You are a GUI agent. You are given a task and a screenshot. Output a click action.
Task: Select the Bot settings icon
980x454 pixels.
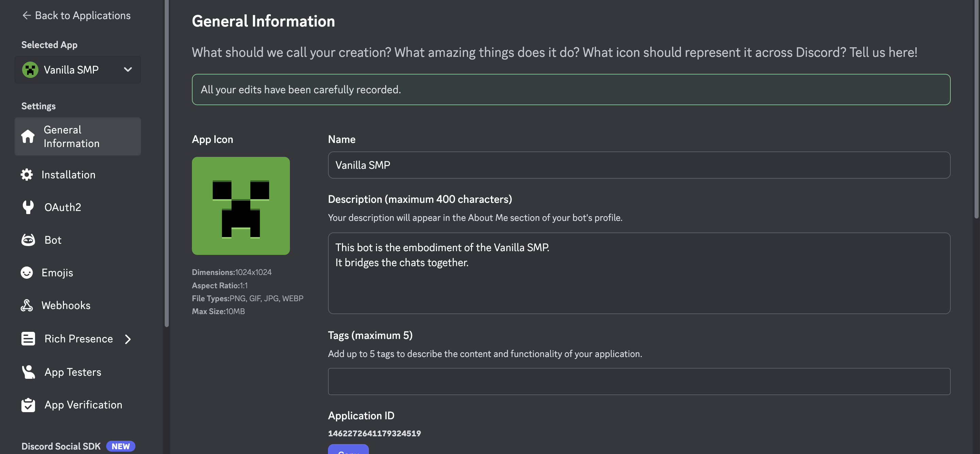[x=28, y=240]
